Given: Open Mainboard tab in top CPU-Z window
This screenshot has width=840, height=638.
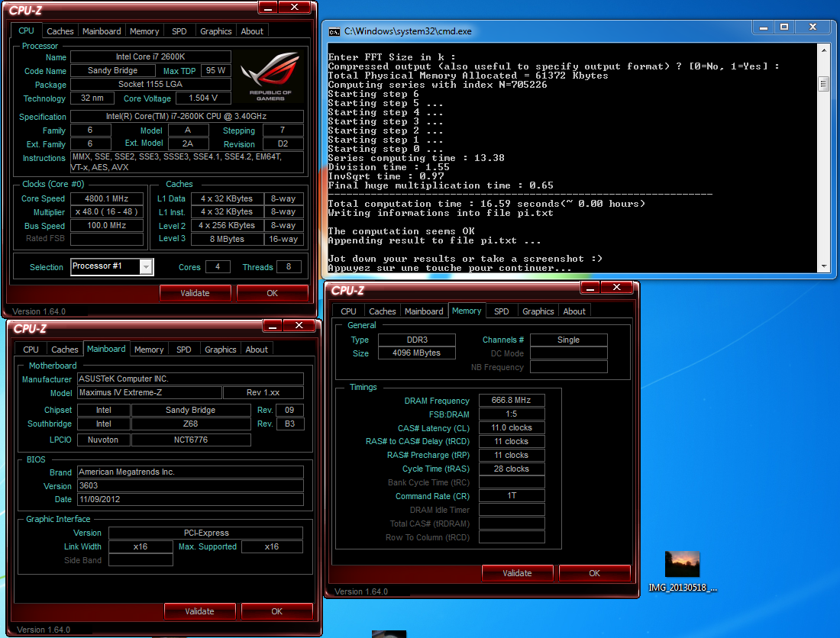Looking at the screenshot, I should tap(102, 31).
